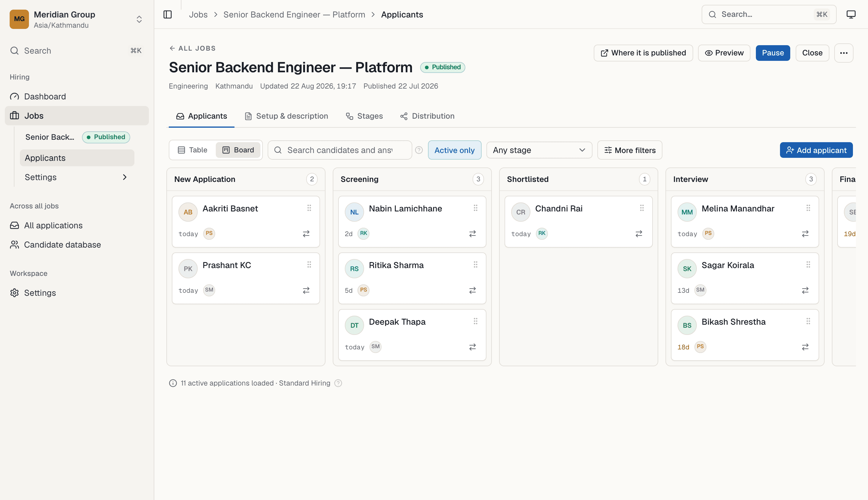Click the Search candidates input field

pyautogui.click(x=339, y=150)
